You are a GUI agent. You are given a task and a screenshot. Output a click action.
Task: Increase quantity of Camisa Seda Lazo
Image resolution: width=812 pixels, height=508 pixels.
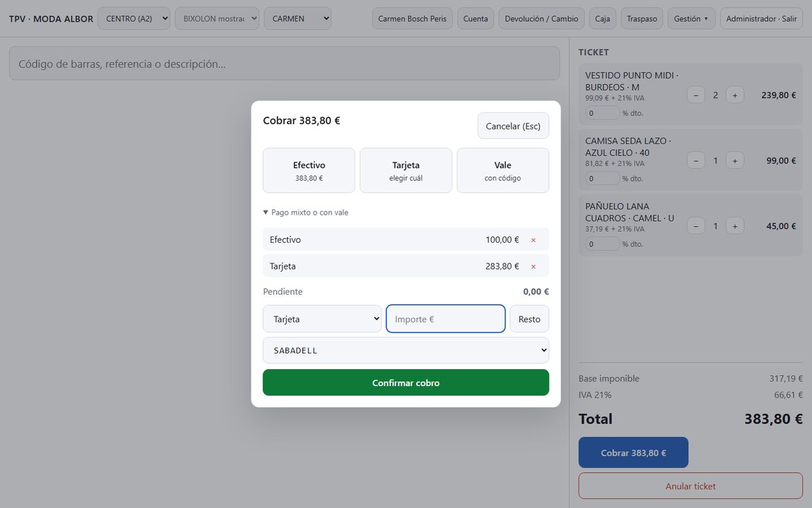click(x=735, y=161)
